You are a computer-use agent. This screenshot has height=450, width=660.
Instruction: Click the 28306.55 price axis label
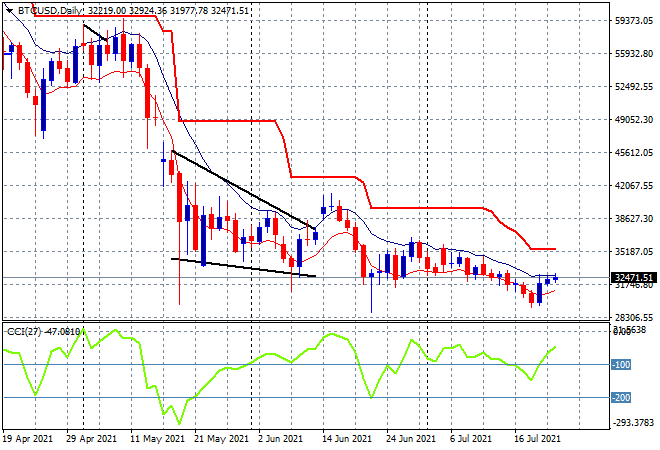tap(634, 317)
